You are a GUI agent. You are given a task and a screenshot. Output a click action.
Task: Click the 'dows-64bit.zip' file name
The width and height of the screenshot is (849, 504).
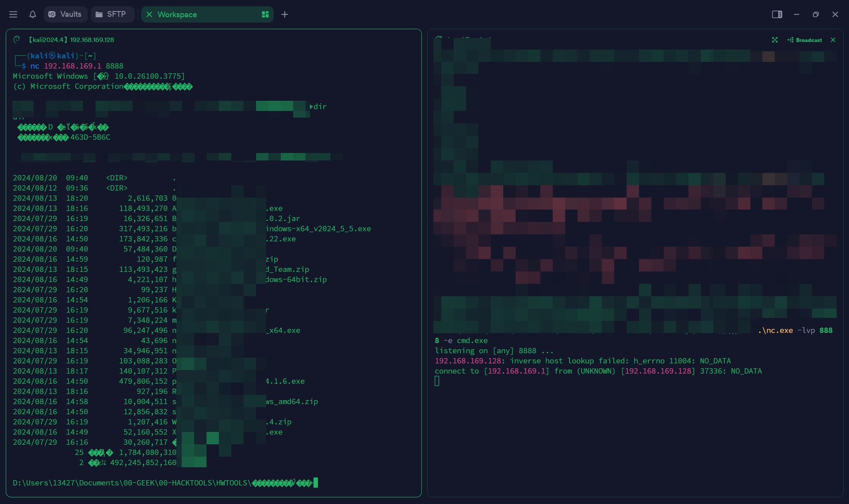[x=296, y=279]
